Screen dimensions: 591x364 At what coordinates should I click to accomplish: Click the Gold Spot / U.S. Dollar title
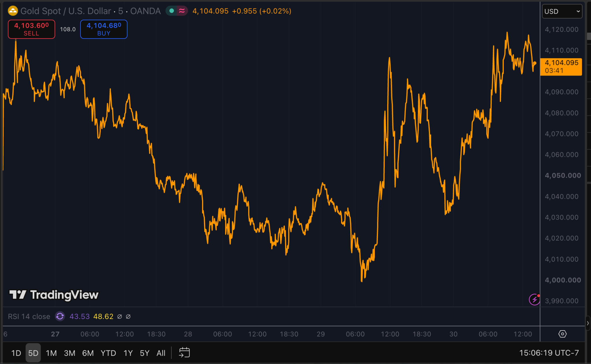66,11
